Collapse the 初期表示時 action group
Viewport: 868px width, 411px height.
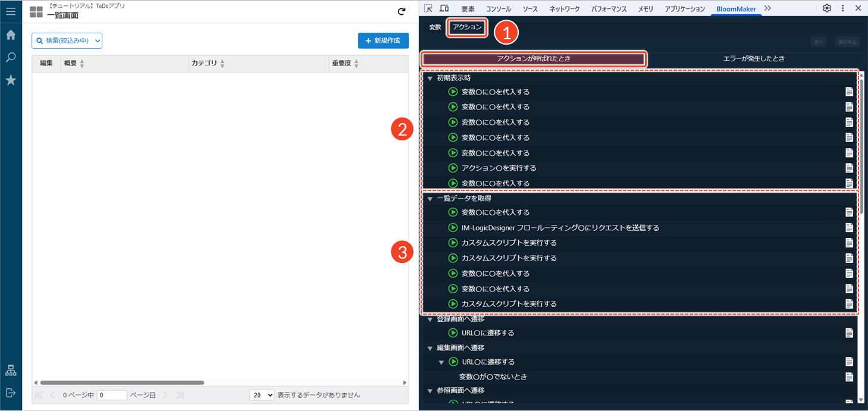coord(430,79)
